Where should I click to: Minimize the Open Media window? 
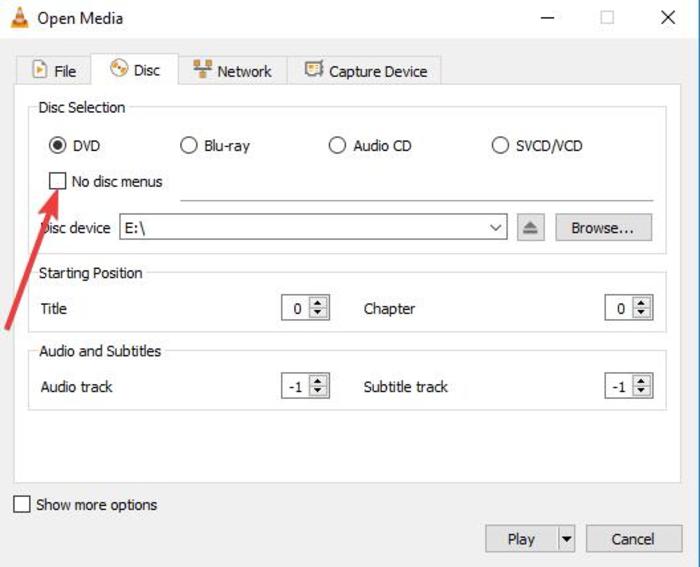(x=547, y=18)
